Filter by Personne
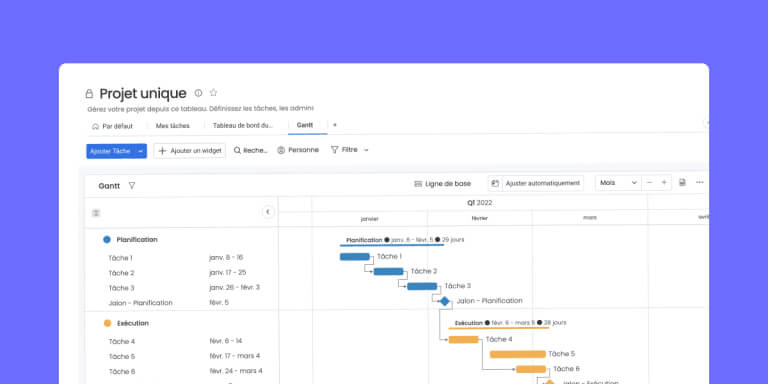 pos(298,150)
